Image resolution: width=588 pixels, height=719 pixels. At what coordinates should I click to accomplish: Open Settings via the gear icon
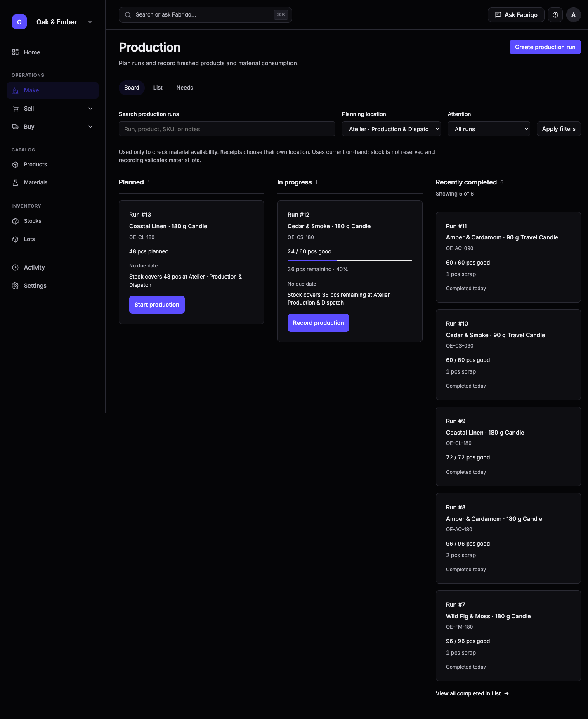15,286
